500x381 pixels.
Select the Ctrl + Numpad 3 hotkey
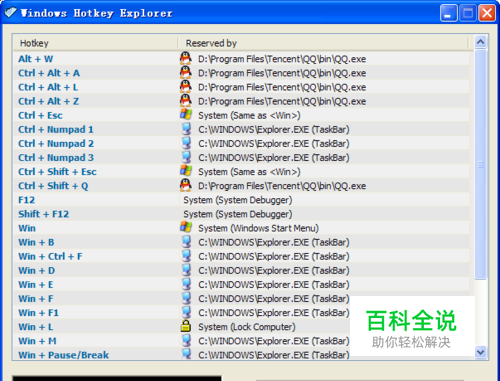(x=56, y=157)
